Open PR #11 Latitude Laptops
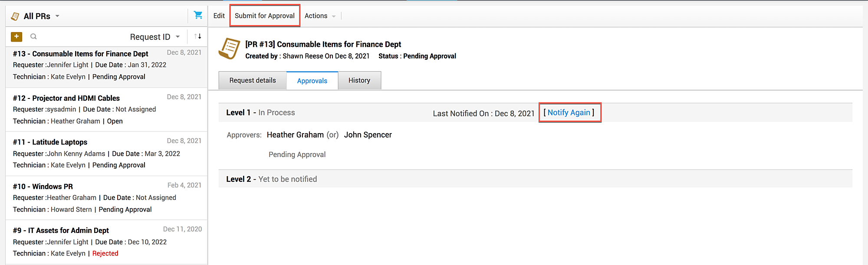Screen dimensions: 868x265 coord(60,142)
